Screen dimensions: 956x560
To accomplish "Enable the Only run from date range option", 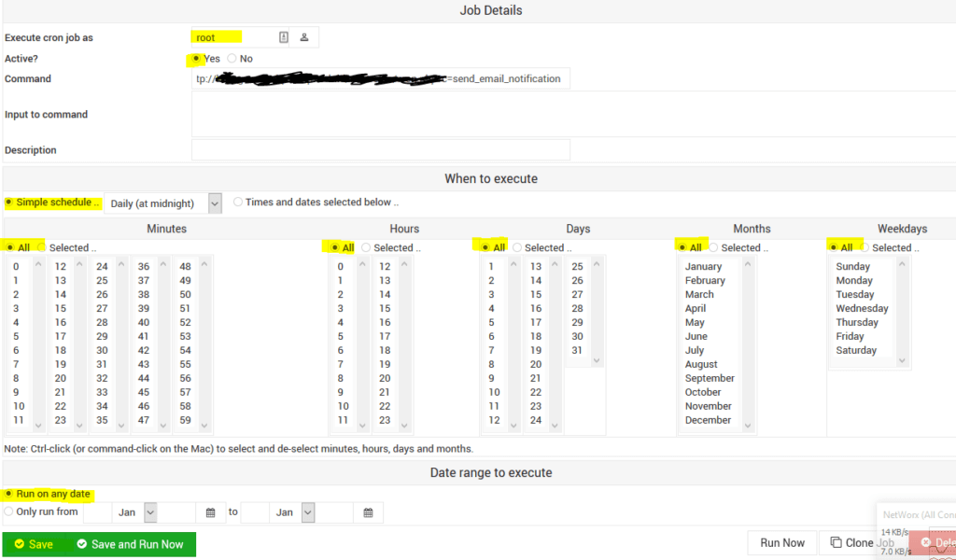I will point(10,511).
